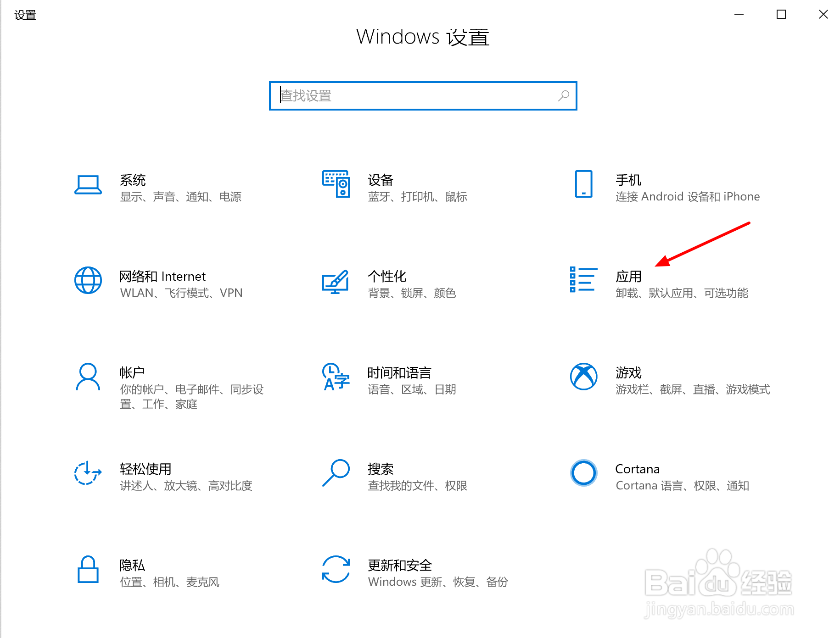Image resolution: width=840 pixels, height=638 pixels.
Task: Click the Accounts person icon
Action: click(88, 377)
